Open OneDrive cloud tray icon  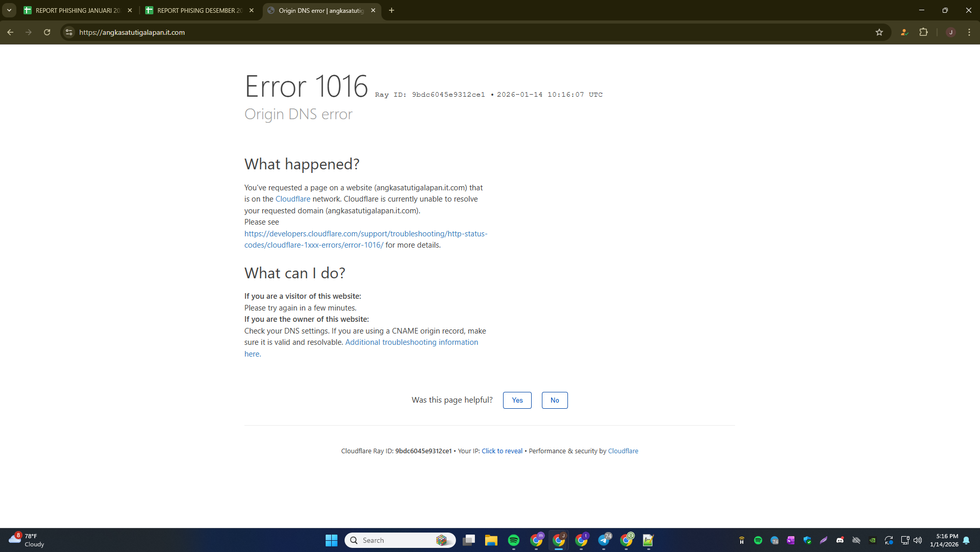coord(856,540)
